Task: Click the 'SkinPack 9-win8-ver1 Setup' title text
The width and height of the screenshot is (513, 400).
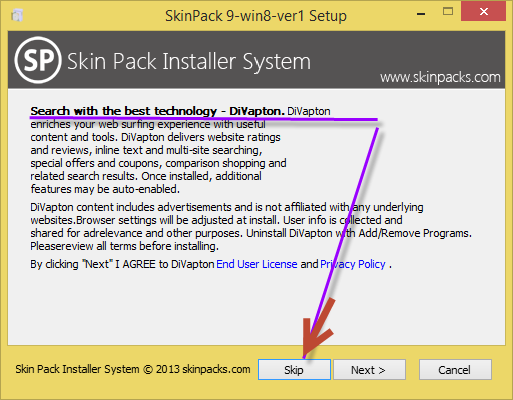Action: click(x=256, y=16)
